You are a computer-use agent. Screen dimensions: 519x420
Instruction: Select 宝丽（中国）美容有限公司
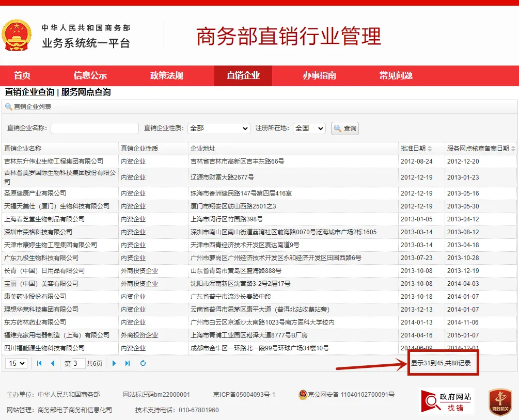click(x=41, y=284)
